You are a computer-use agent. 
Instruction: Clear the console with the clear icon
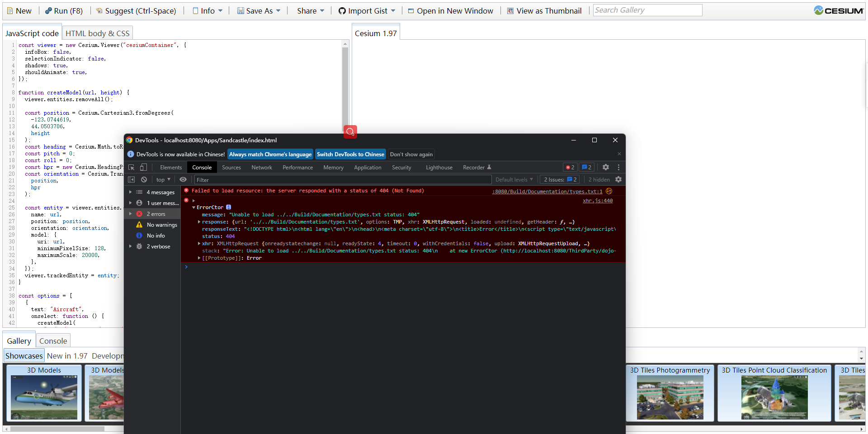click(144, 179)
